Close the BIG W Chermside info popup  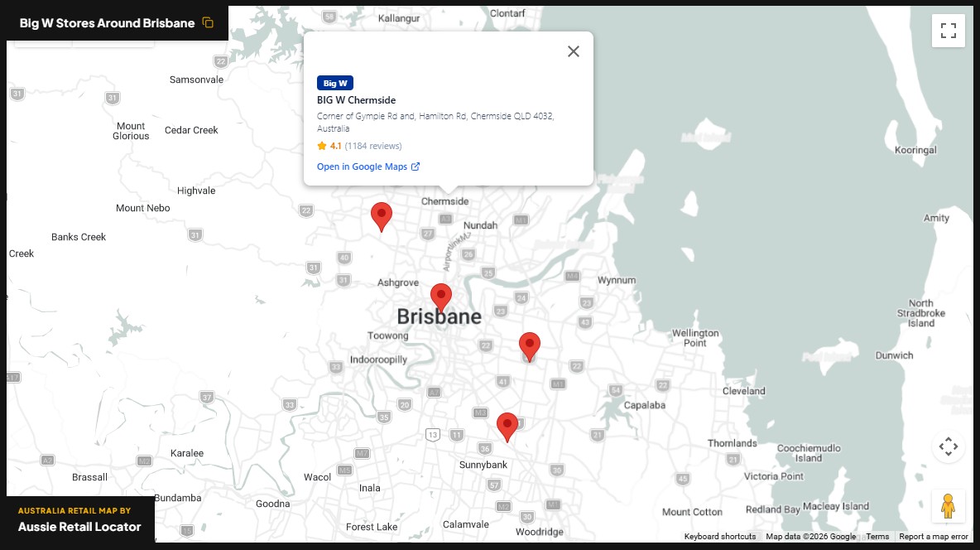(573, 51)
